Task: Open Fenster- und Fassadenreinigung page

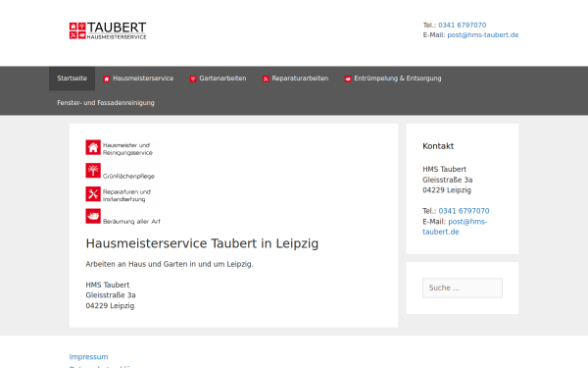Action: coord(106,103)
